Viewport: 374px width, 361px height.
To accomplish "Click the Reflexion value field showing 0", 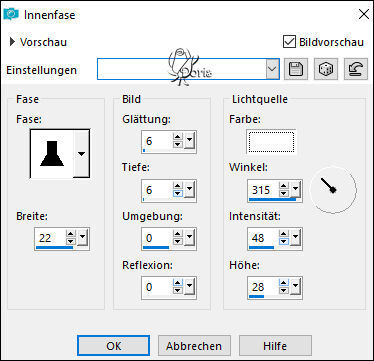I will tap(158, 287).
